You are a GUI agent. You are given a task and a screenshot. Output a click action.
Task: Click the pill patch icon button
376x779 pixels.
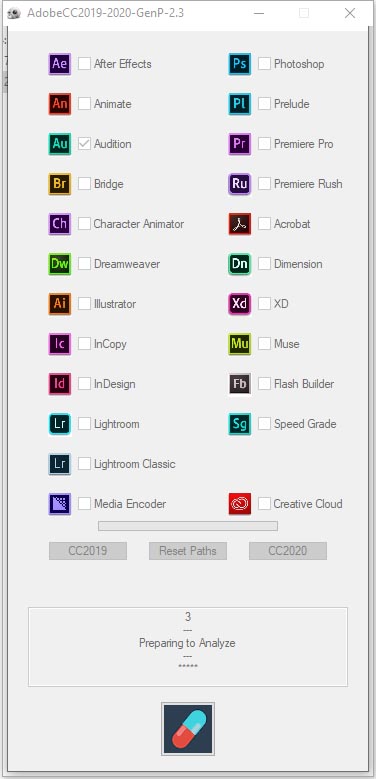click(x=188, y=729)
